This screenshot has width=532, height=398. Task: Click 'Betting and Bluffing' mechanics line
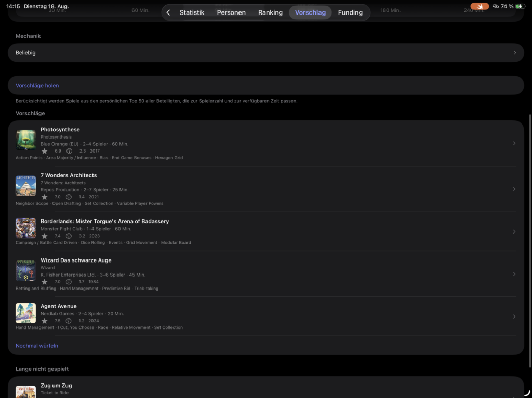pos(87,289)
